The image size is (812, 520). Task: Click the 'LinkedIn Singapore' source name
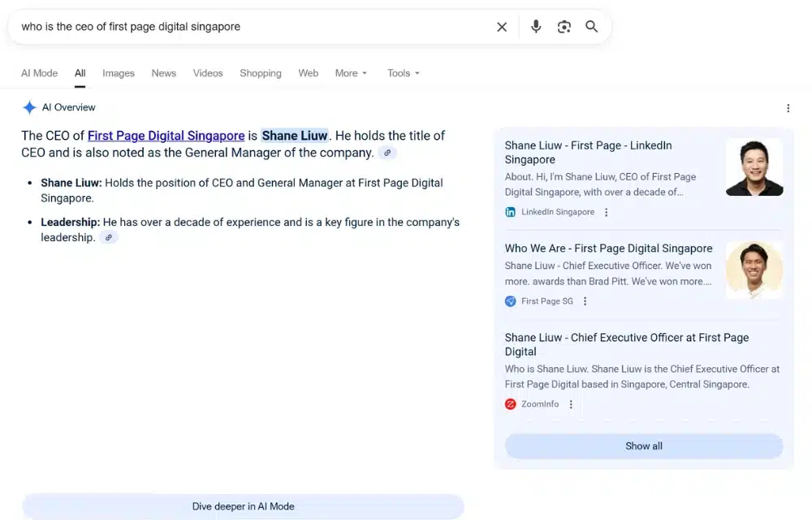[558, 212]
